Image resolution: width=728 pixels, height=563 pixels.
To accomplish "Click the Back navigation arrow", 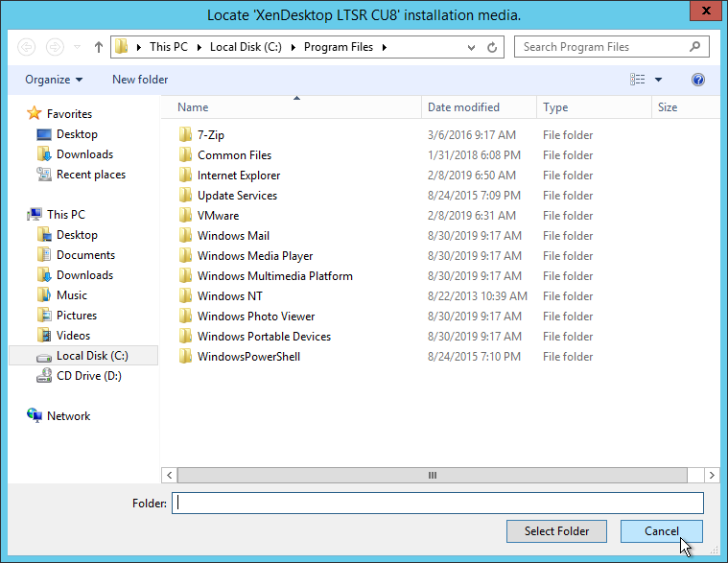I will [x=27, y=47].
